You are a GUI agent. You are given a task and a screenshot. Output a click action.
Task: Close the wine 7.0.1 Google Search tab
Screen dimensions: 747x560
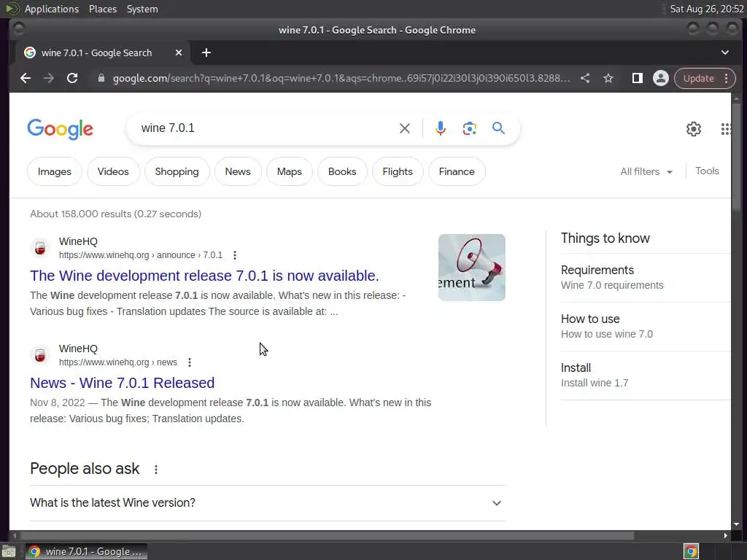(x=179, y=52)
